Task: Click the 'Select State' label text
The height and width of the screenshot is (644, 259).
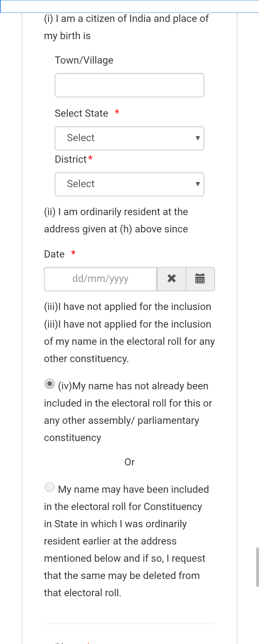Action: pos(81,113)
